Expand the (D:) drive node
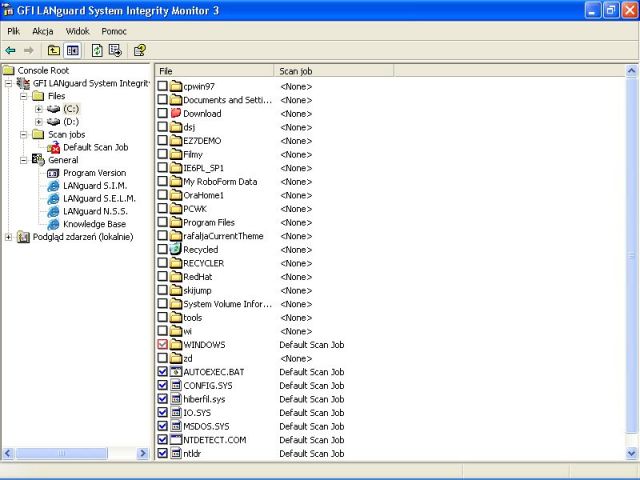The height and width of the screenshot is (480, 640). (x=39, y=122)
